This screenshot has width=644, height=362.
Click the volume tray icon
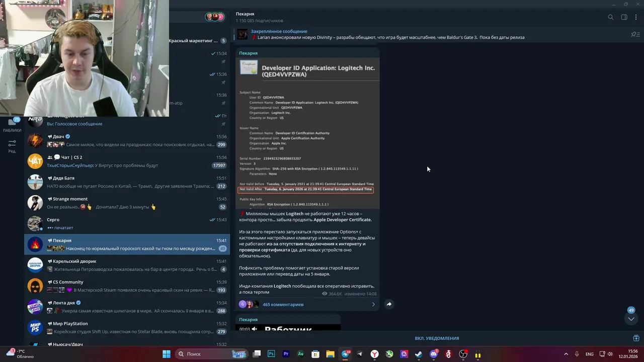[610, 354]
